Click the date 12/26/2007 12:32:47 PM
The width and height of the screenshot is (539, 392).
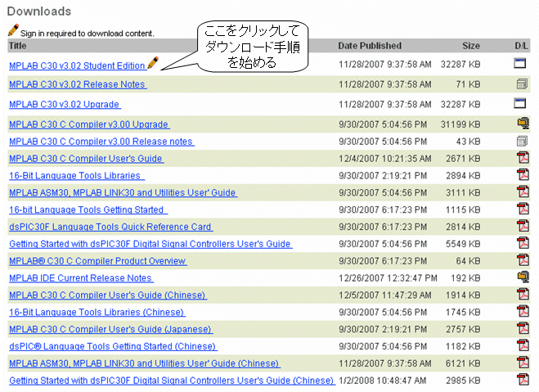tap(388, 278)
